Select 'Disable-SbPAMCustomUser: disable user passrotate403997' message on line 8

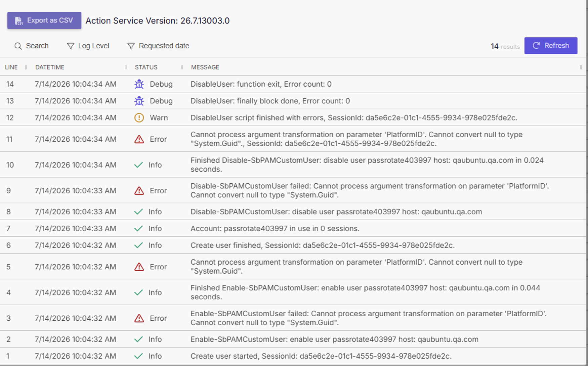point(336,212)
